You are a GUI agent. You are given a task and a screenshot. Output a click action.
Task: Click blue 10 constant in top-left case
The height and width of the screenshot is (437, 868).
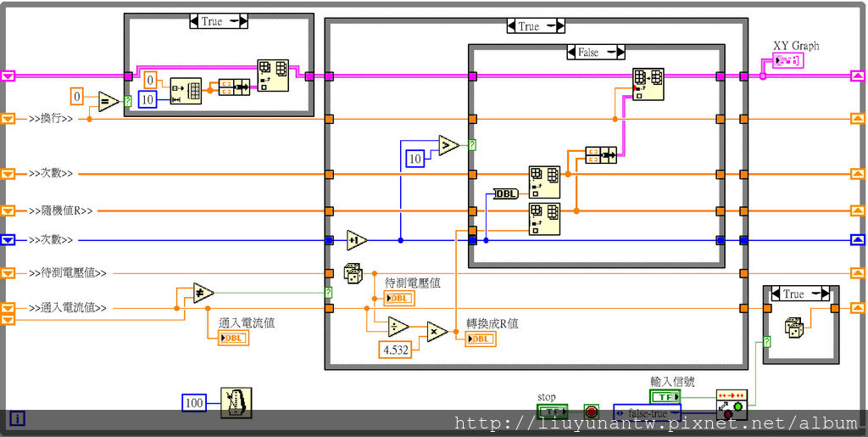tap(147, 98)
